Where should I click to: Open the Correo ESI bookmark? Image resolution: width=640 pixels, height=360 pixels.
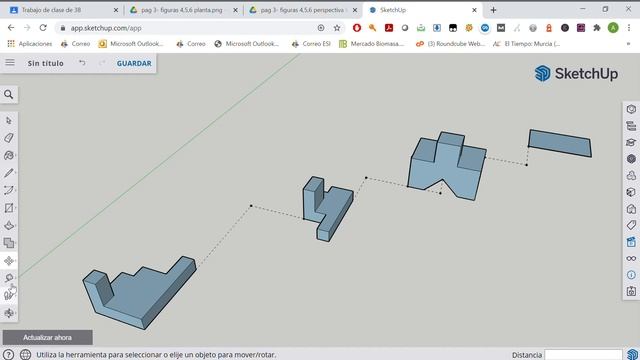click(311, 44)
